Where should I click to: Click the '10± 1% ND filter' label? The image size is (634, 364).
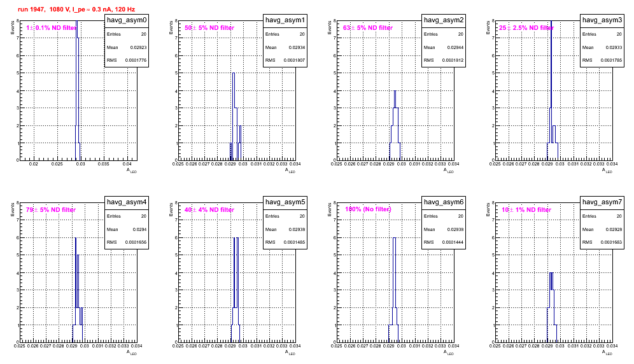click(x=526, y=210)
